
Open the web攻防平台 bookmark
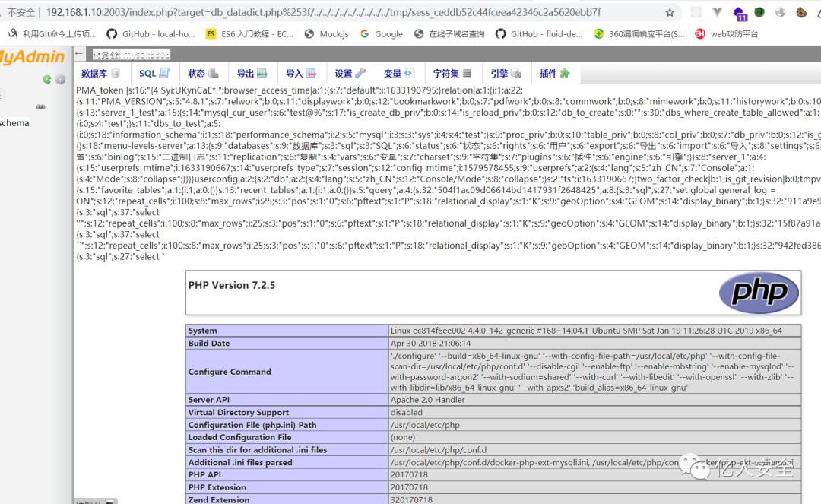tap(726, 34)
